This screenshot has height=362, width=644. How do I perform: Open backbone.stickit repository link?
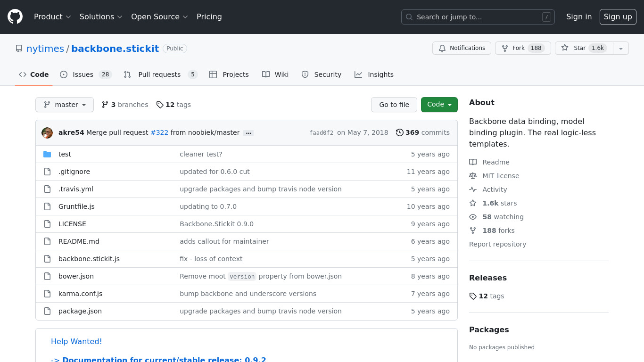pos(115,49)
